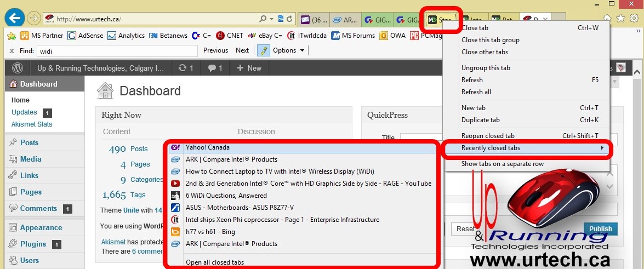Open the Akismet Stats sidebar link
The image size is (644, 269).
click(x=32, y=124)
